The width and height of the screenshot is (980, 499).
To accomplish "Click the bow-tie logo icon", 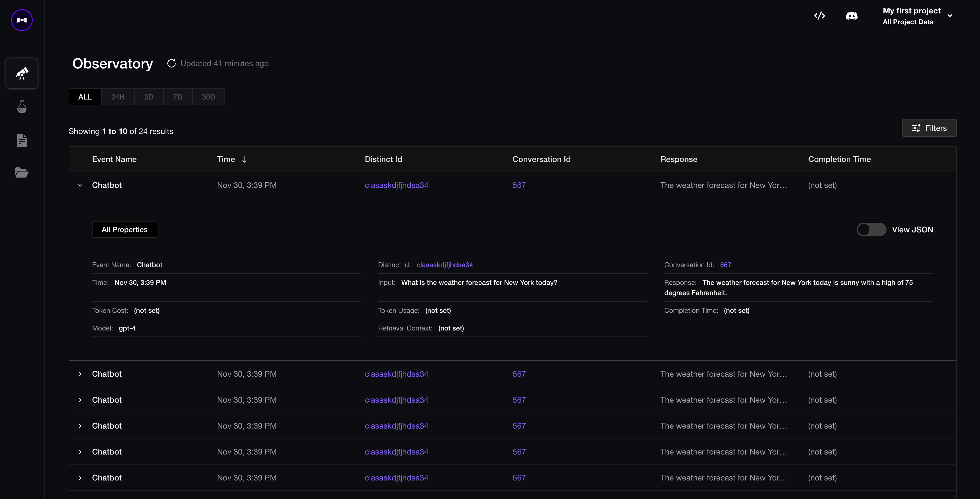I will (22, 20).
